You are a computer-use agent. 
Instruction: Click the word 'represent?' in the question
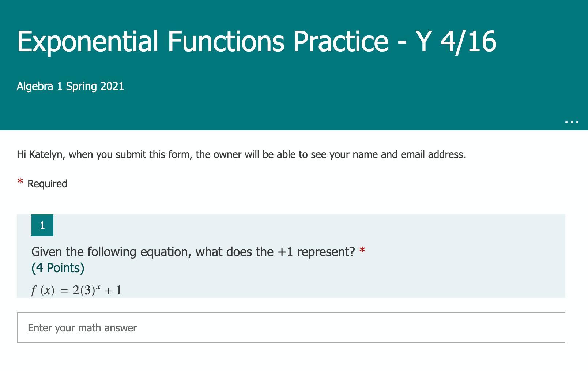click(326, 252)
